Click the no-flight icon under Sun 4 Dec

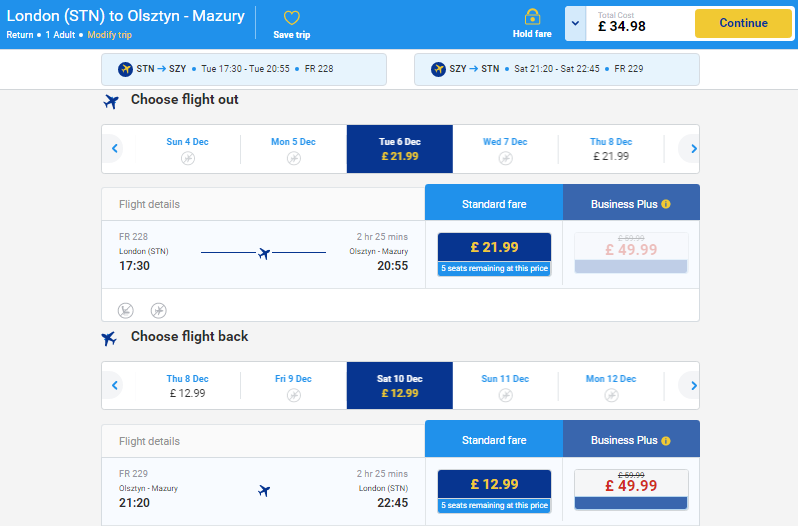tap(188, 158)
